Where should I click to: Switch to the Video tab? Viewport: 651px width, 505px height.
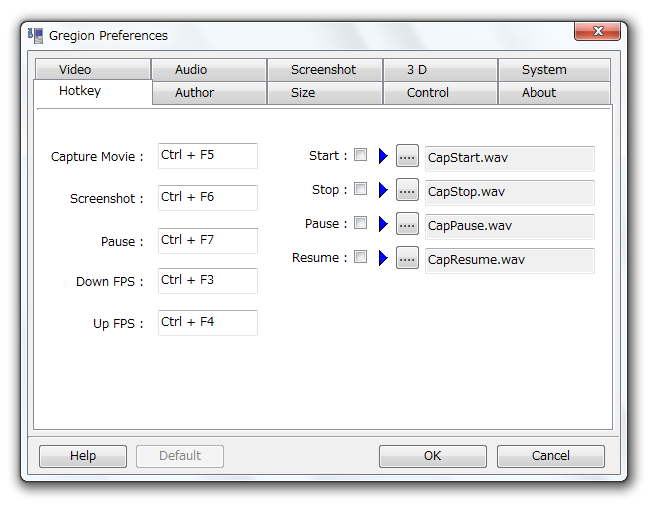click(x=93, y=69)
